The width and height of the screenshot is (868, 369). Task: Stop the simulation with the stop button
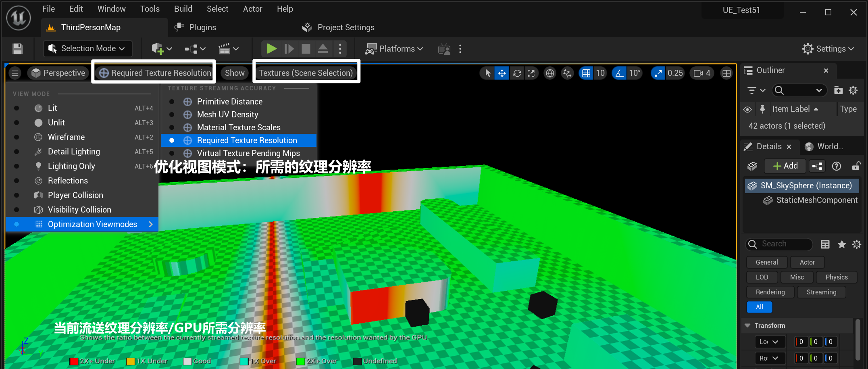pyautogui.click(x=306, y=49)
